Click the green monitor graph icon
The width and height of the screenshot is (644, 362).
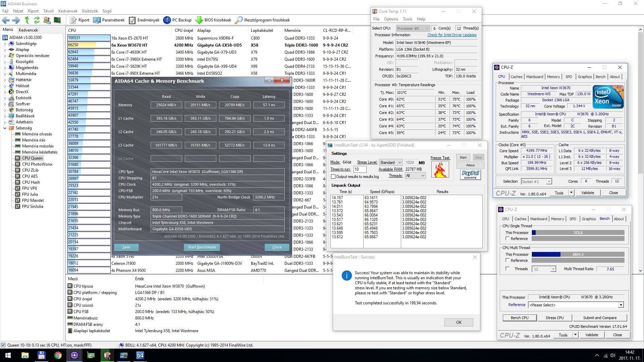click(57, 20)
